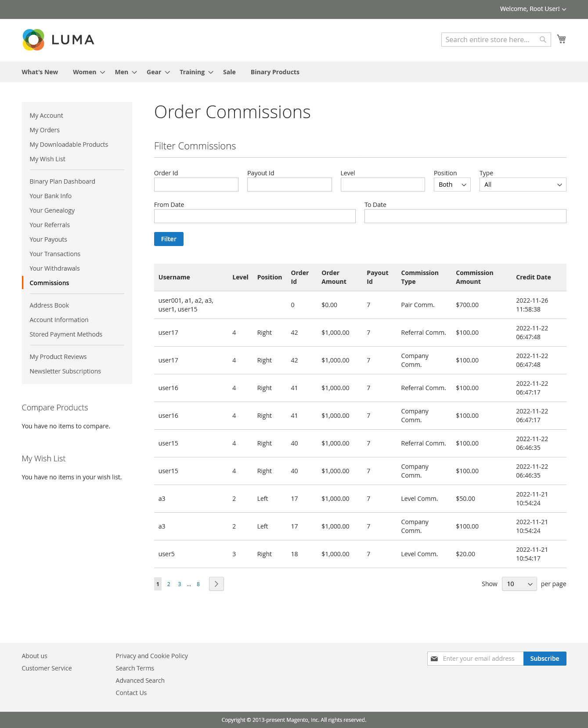Click the search magnifier icon
The image size is (588, 728).
(543, 40)
